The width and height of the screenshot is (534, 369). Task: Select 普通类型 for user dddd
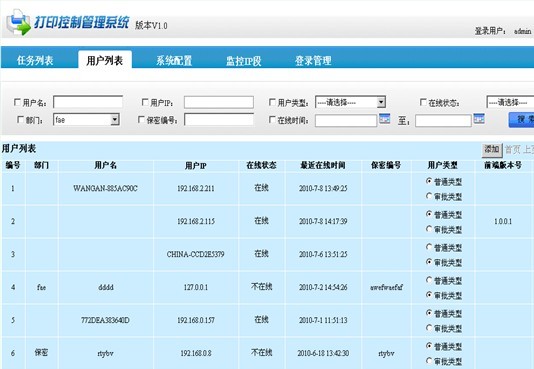[x=429, y=280]
